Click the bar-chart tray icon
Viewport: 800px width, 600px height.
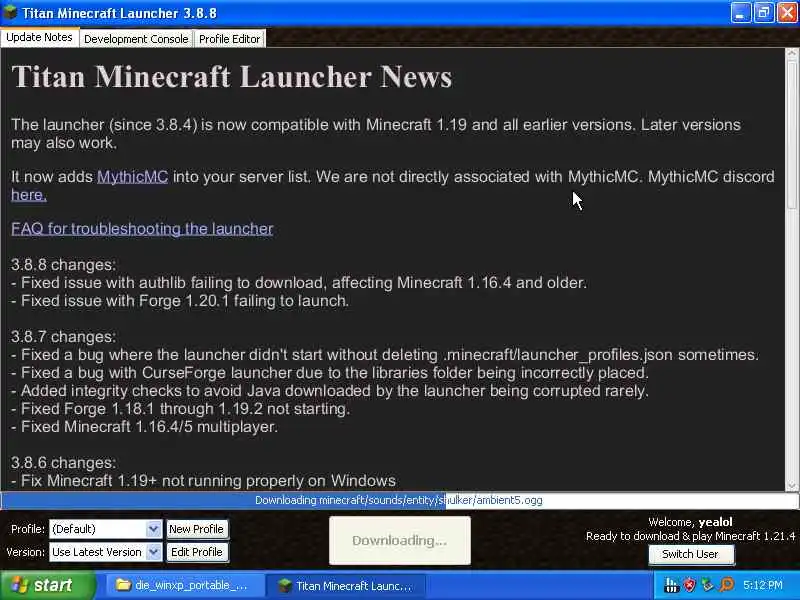click(x=671, y=586)
